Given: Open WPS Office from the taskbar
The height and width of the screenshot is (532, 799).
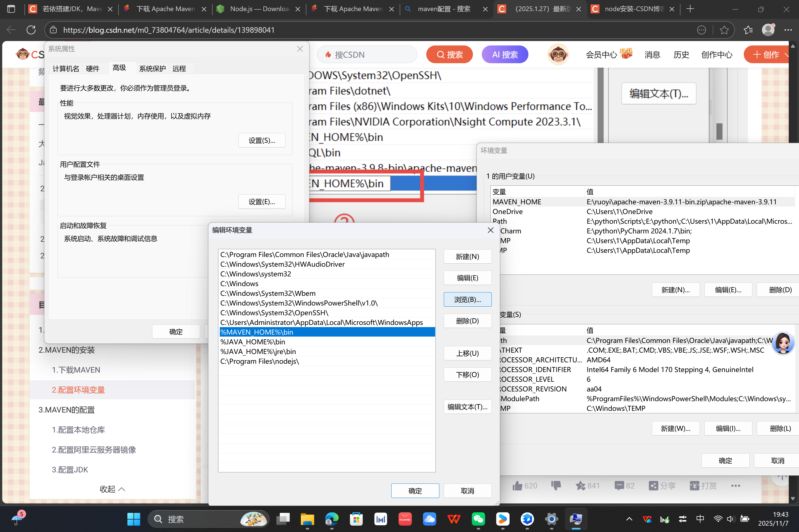Looking at the screenshot, I should (x=454, y=519).
